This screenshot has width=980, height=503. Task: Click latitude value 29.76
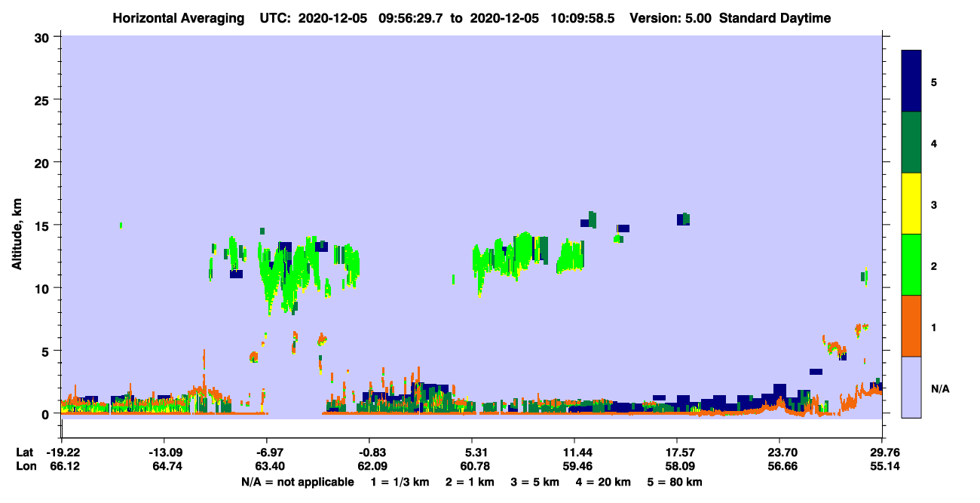(884, 452)
